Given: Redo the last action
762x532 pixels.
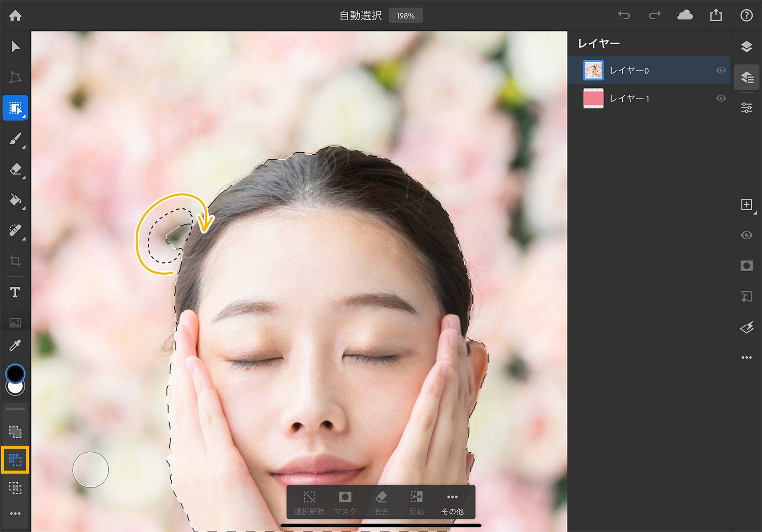Looking at the screenshot, I should click(x=655, y=15).
